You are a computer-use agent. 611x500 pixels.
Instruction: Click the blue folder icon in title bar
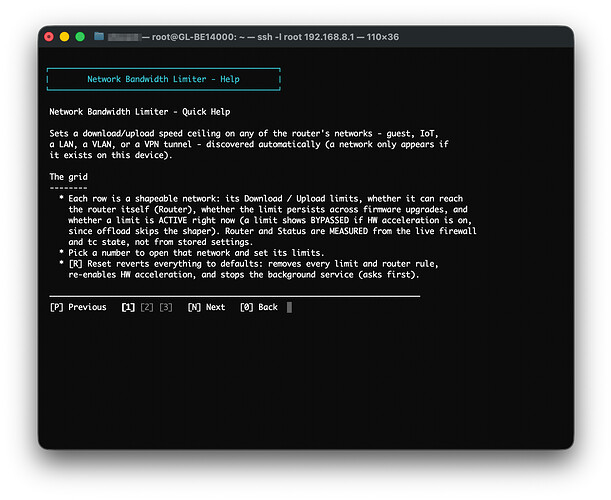tap(99, 37)
